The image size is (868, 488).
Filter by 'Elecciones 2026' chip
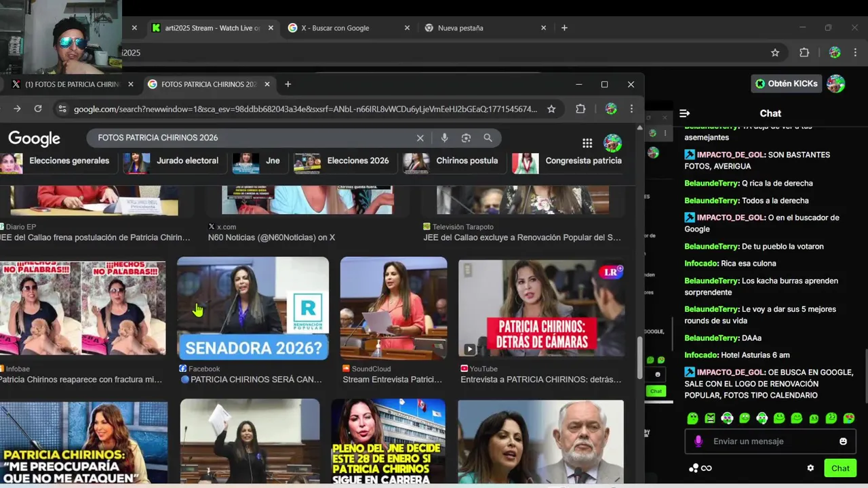coord(344,163)
